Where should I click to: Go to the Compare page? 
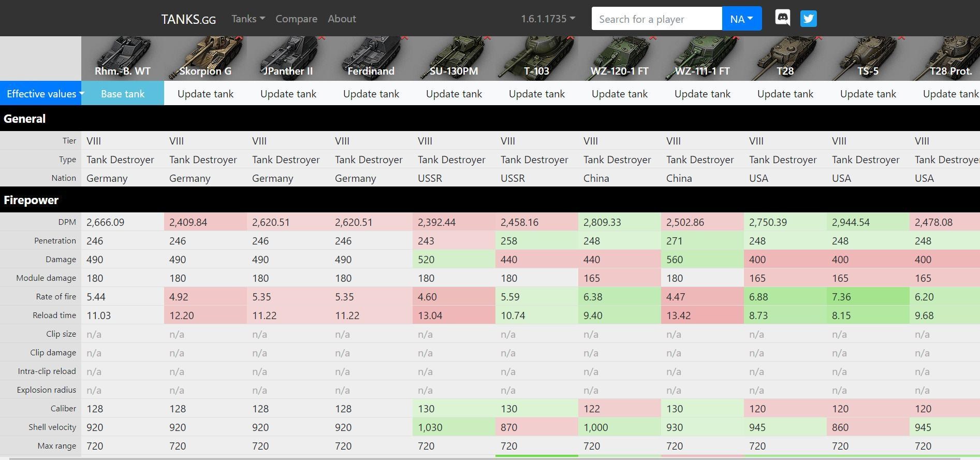point(296,19)
